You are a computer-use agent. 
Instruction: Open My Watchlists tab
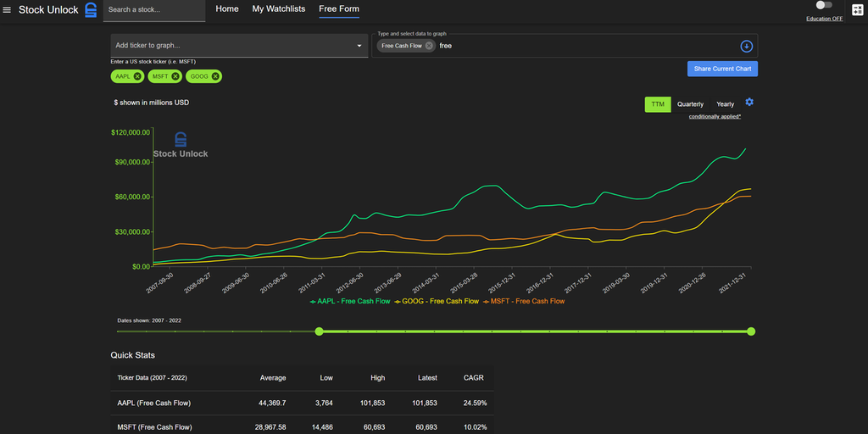[x=279, y=9]
